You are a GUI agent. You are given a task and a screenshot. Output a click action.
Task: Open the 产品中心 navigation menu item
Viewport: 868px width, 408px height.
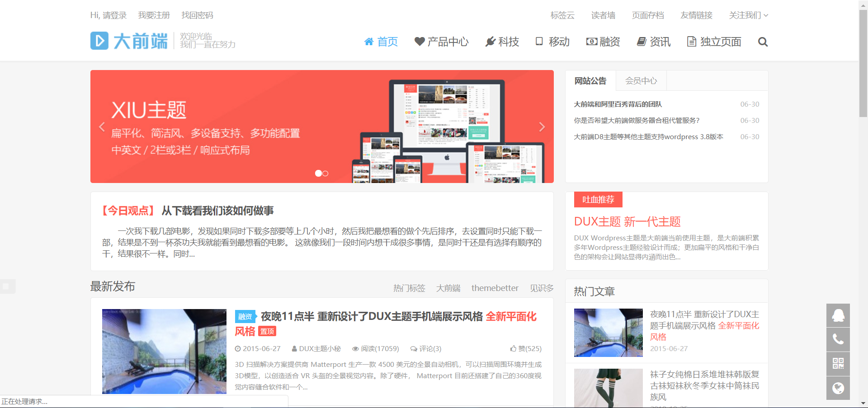pyautogui.click(x=442, y=42)
